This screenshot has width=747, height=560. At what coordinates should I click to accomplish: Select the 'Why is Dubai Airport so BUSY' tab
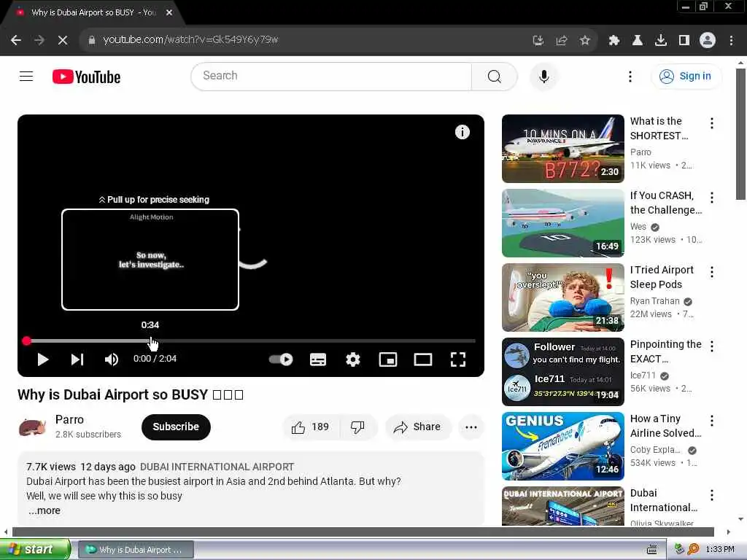click(93, 13)
